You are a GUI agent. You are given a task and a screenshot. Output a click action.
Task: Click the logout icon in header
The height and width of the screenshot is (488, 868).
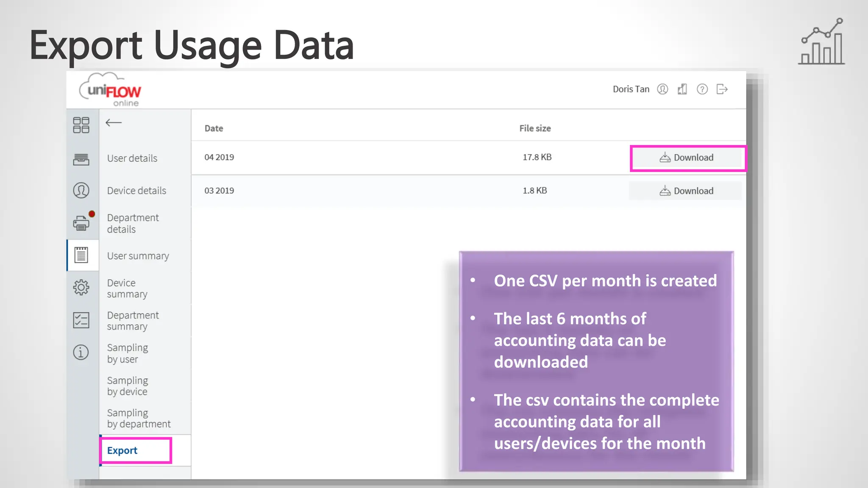point(722,89)
